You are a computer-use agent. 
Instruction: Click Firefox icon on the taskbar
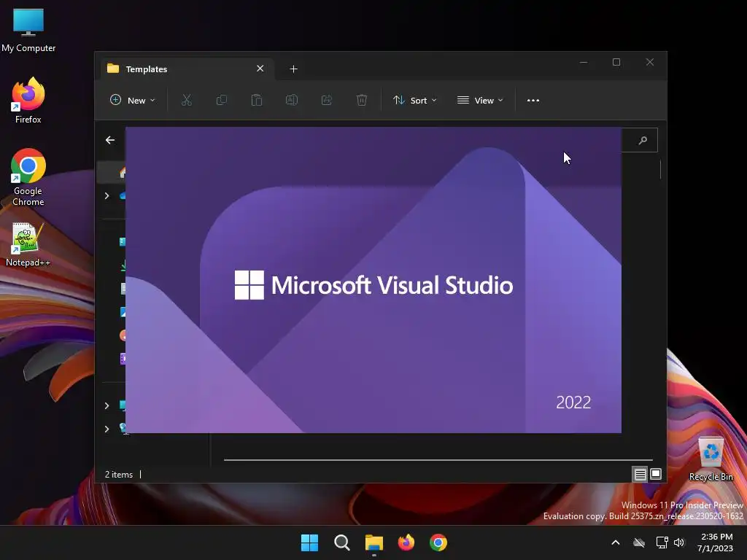(x=406, y=542)
